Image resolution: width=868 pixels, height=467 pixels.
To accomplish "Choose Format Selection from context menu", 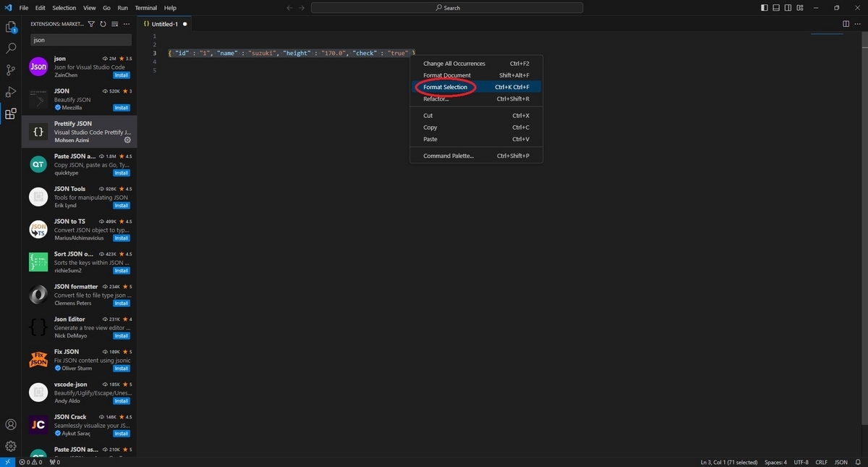I will click(x=476, y=87).
